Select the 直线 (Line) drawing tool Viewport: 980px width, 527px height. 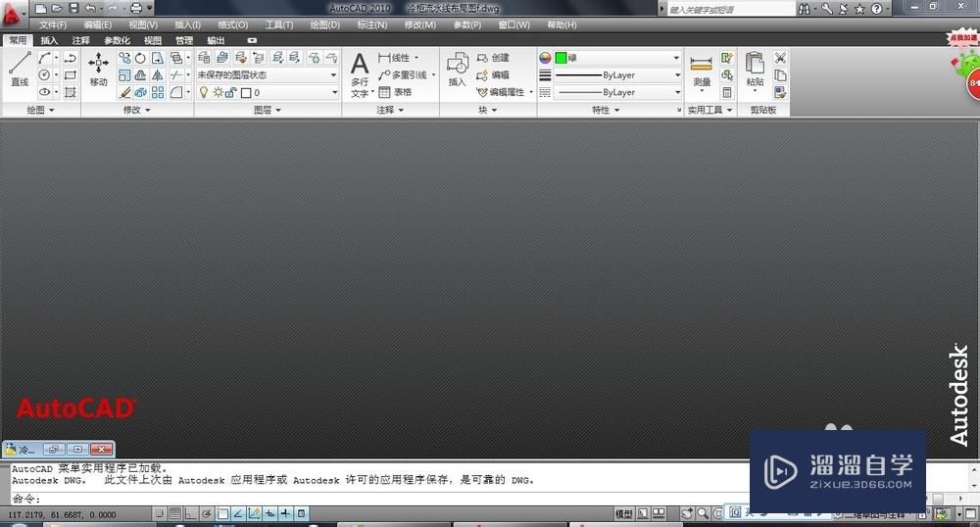click(20, 69)
